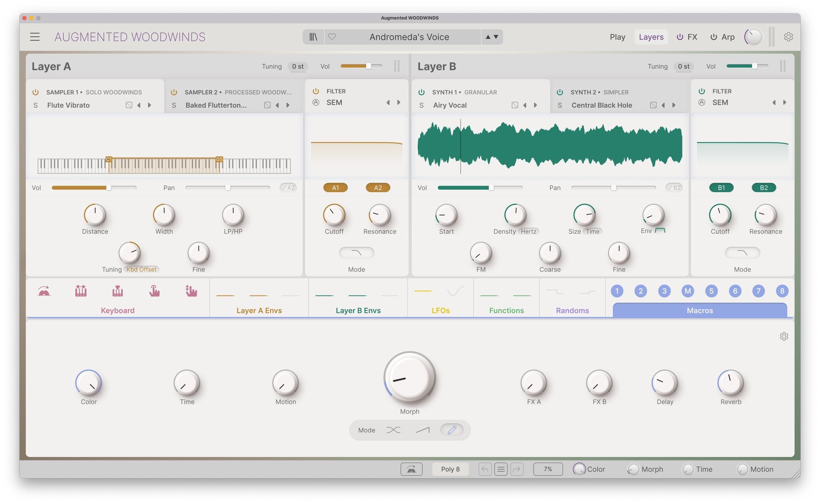Viewport: 820px width, 504px height.
Task: Open macro settings gear in Macros panel
Action: [784, 336]
